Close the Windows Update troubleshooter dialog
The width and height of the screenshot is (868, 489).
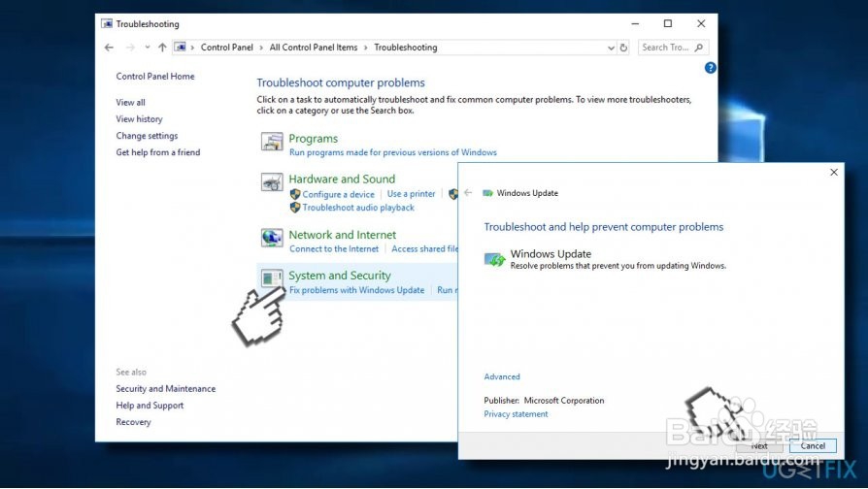pos(834,173)
